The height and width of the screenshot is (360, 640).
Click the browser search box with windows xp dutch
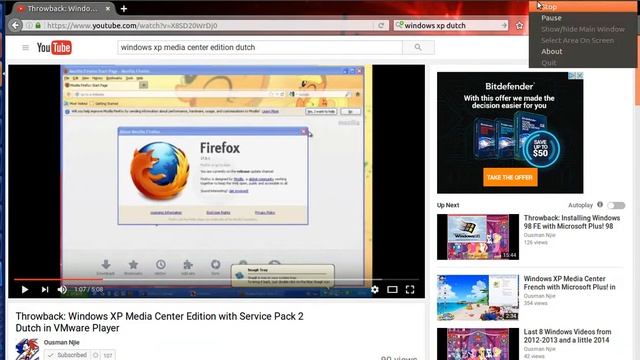pyautogui.click(x=451, y=25)
